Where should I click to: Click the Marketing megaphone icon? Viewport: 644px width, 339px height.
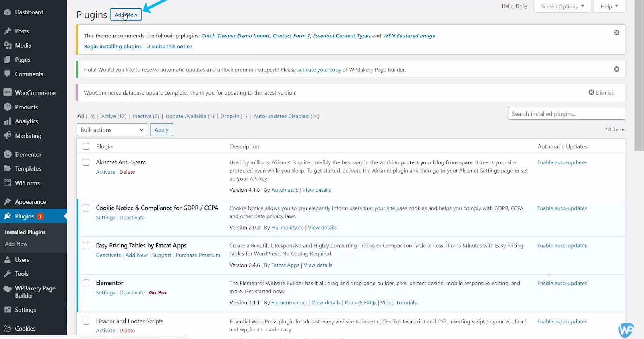[x=7, y=136]
